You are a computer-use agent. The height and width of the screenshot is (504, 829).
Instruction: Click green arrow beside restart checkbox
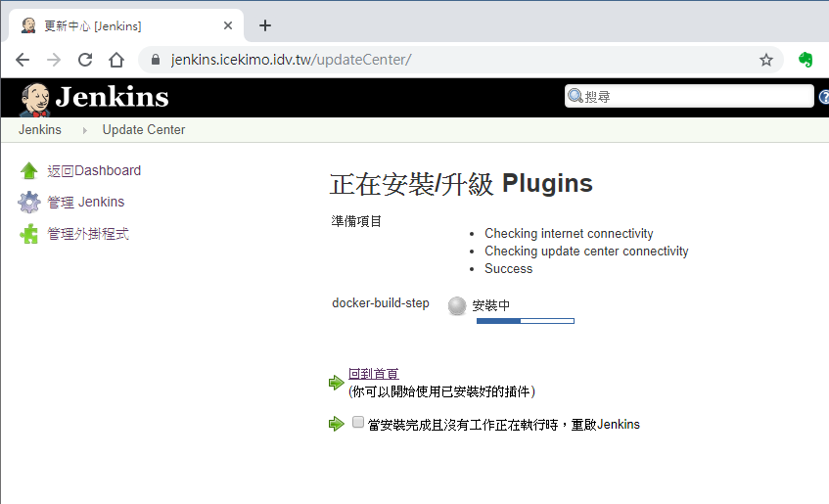pos(337,424)
